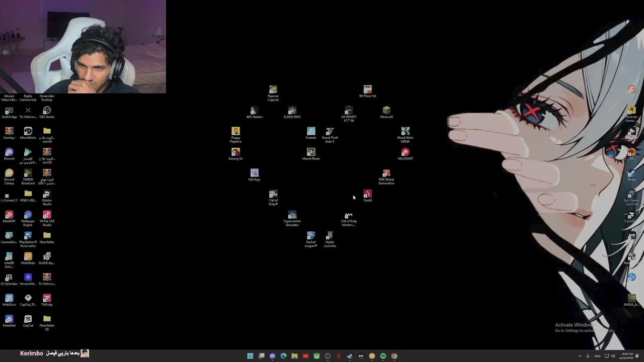Open the VINEX-202 folder
644x362 pixels.
pos(28,196)
